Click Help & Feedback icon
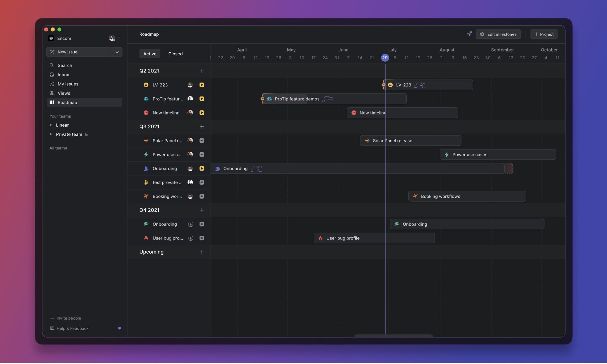607x364 pixels. tap(52, 328)
